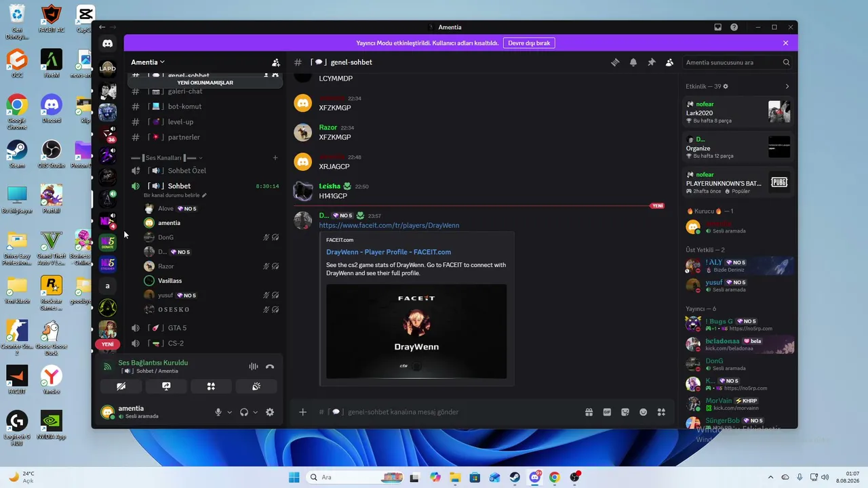
Task: Open Windows Start menu
Action: point(294,477)
